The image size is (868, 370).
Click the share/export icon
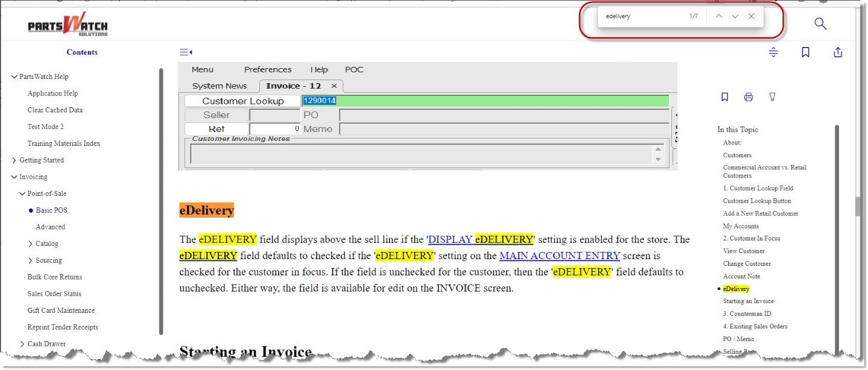click(x=837, y=52)
